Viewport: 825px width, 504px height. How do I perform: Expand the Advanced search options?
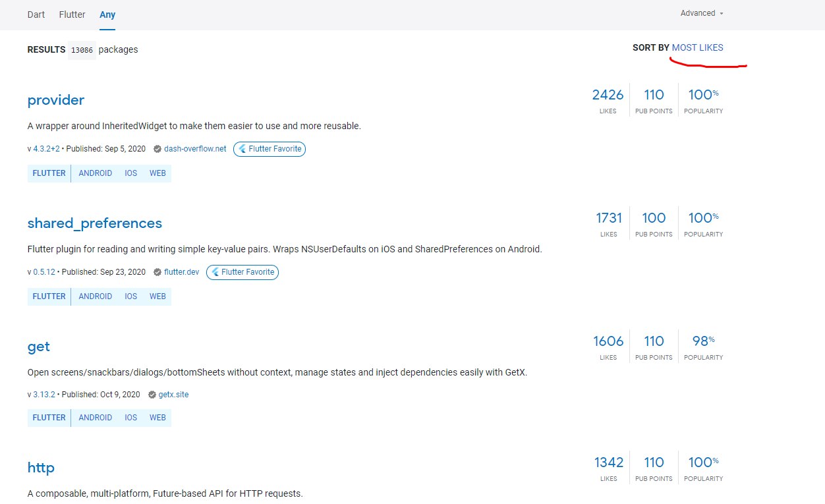coord(702,13)
